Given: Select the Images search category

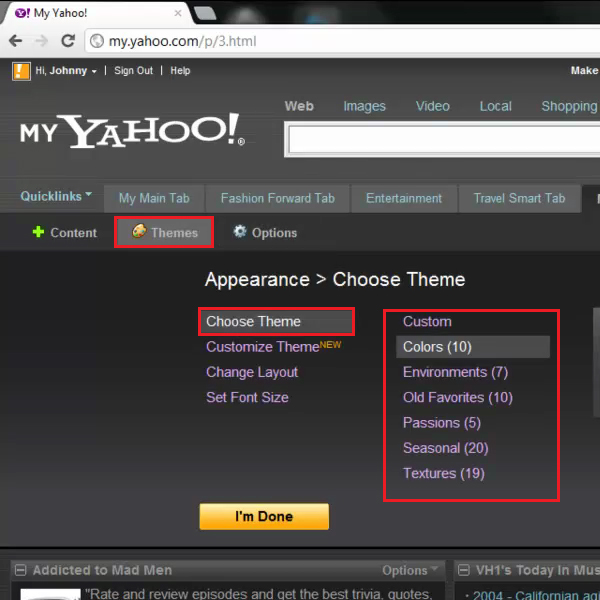Looking at the screenshot, I should point(364,106).
